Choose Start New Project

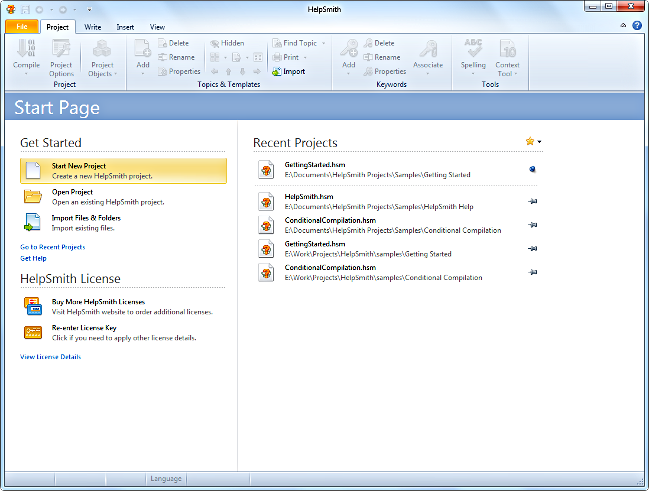[123, 171]
